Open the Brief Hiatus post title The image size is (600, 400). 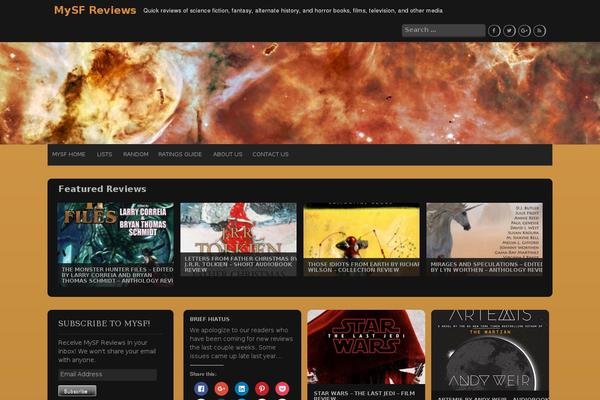210,319
